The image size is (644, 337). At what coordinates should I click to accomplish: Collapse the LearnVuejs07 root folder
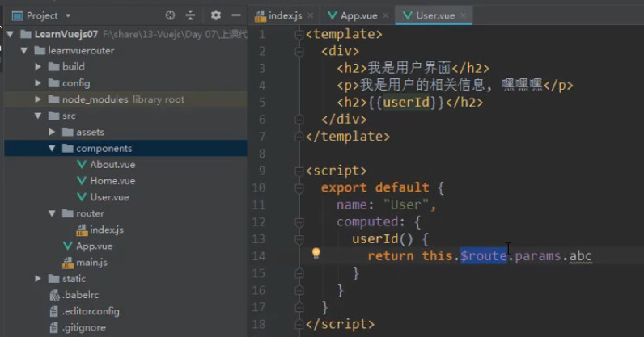click(x=11, y=34)
